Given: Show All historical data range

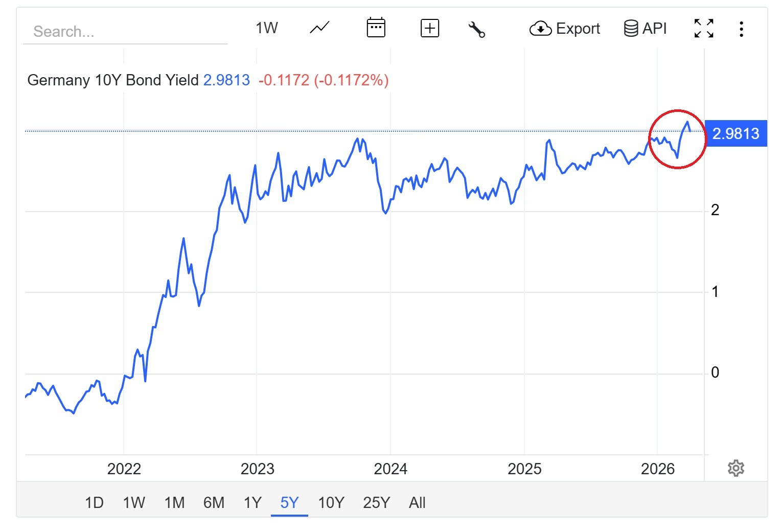Looking at the screenshot, I should point(417,503).
